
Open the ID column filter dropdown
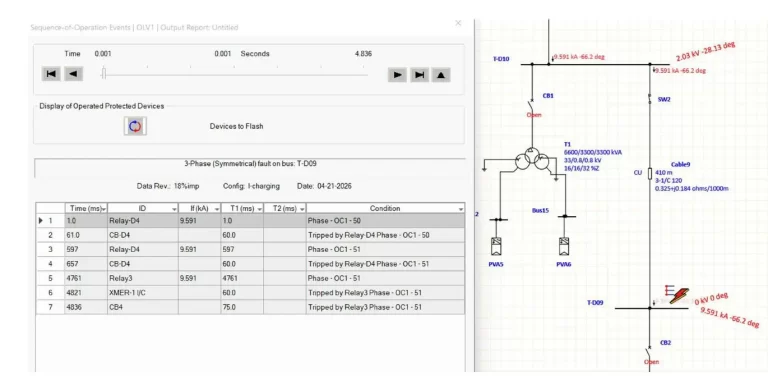click(174, 209)
